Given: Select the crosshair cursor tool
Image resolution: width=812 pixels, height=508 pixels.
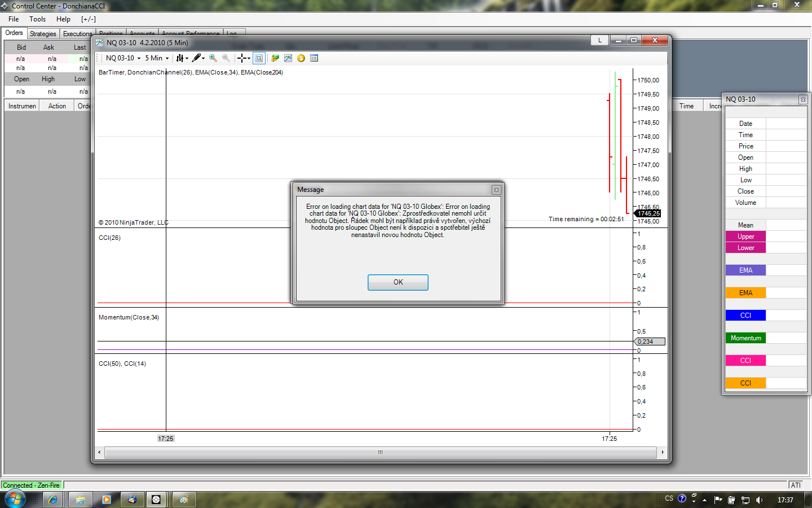Looking at the screenshot, I should click(x=241, y=58).
